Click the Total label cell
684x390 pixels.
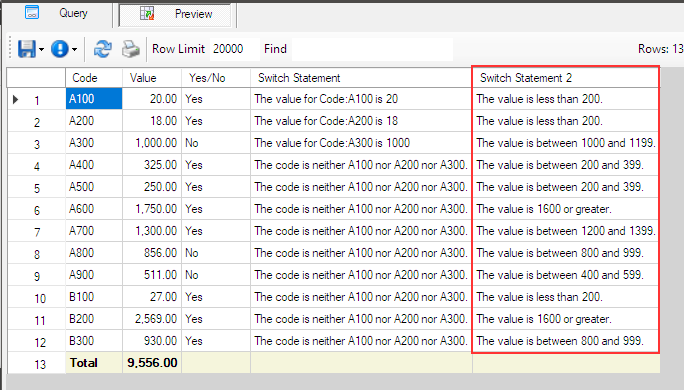tap(94, 363)
